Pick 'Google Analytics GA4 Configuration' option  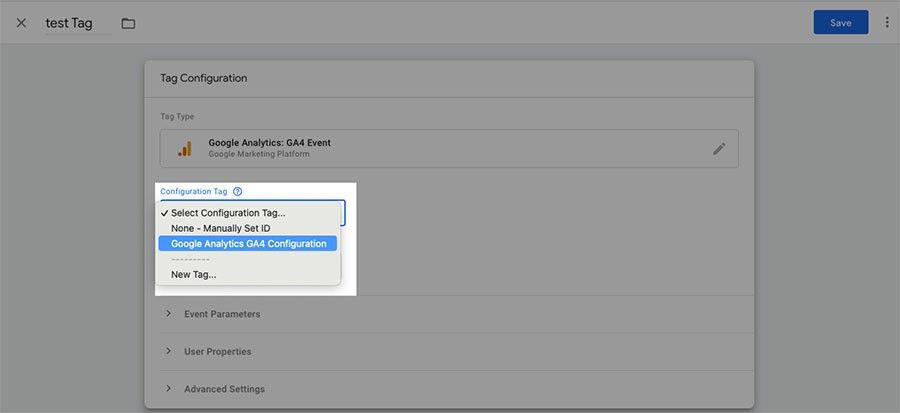coord(248,244)
